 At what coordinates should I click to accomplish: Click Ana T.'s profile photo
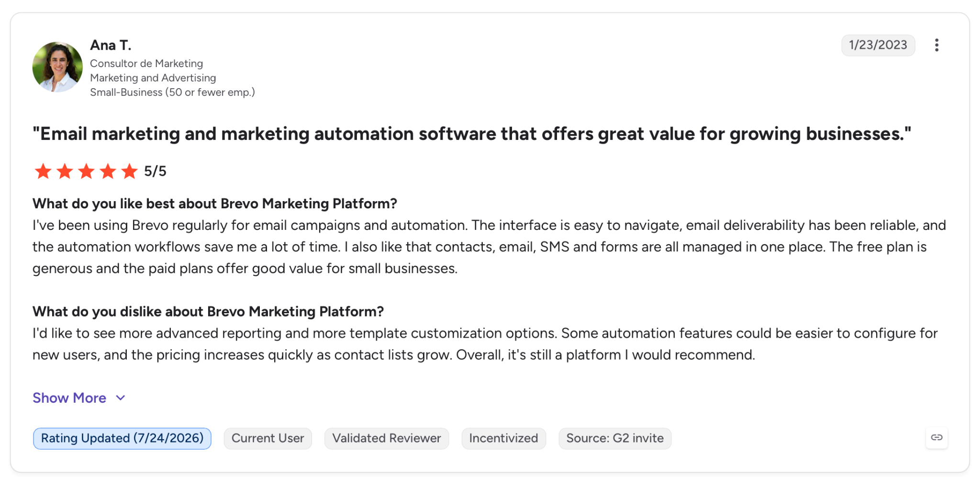[57, 67]
